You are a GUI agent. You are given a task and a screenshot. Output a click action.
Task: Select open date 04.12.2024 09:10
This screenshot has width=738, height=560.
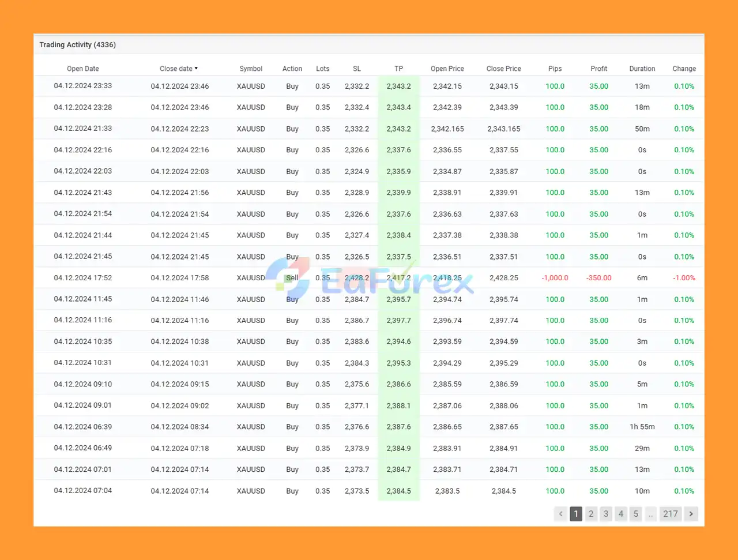pyautogui.click(x=83, y=384)
